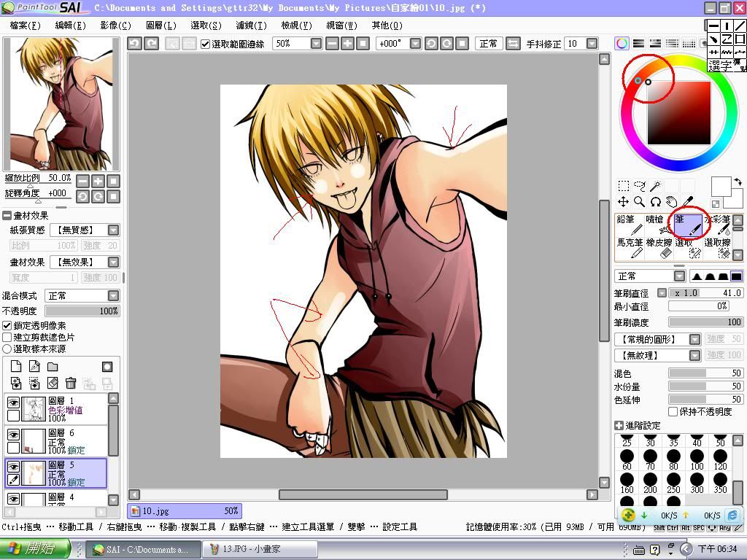Open the 檔案(F) menu
The height and width of the screenshot is (560, 747).
[x=26, y=26]
